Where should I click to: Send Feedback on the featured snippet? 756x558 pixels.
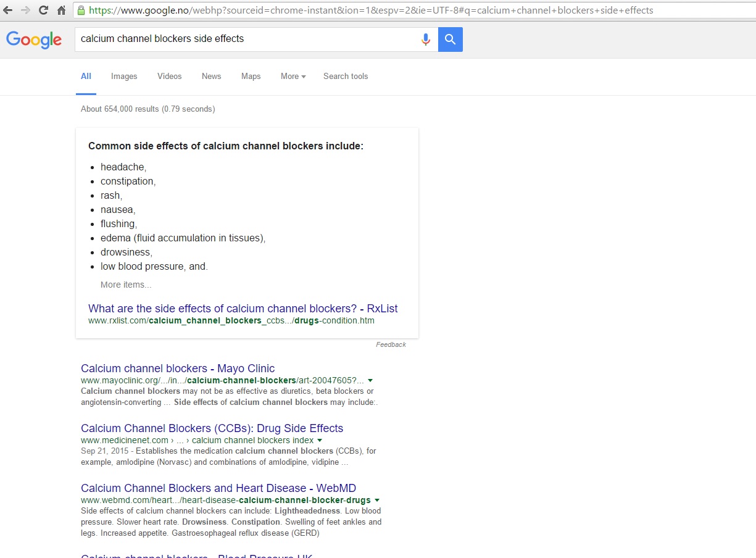(x=391, y=344)
